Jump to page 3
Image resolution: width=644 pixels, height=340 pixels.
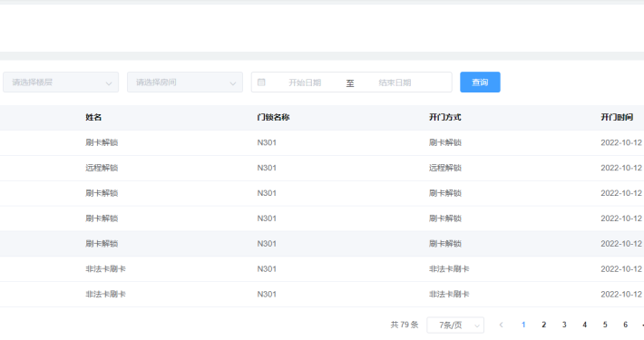pos(564,325)
